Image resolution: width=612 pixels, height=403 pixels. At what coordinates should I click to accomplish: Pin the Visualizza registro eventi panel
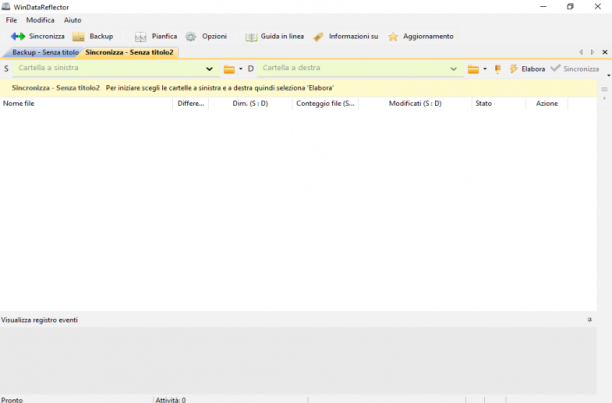pyautogui.click(x=589, y=320)
